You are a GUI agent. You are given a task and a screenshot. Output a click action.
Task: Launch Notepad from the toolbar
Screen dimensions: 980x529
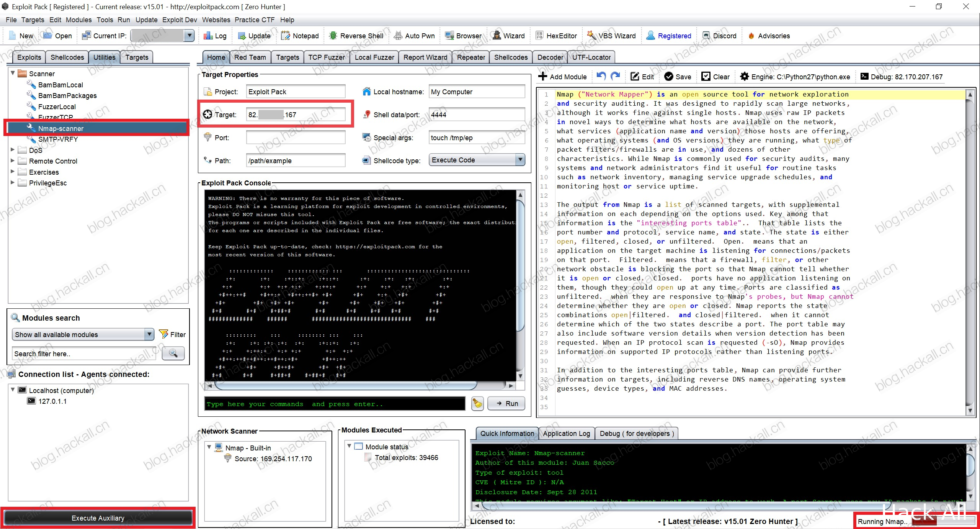300,36
